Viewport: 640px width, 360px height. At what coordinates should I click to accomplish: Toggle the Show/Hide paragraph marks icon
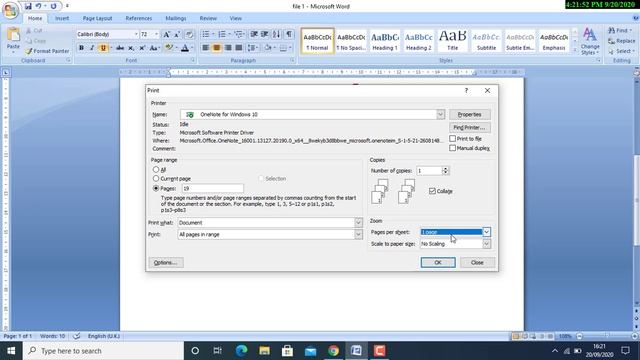(289, 34)
